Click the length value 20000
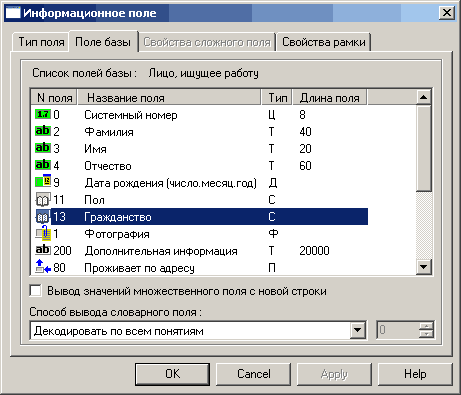The height and width of the screenshot is (395, 461). click(x=314, y=251)
